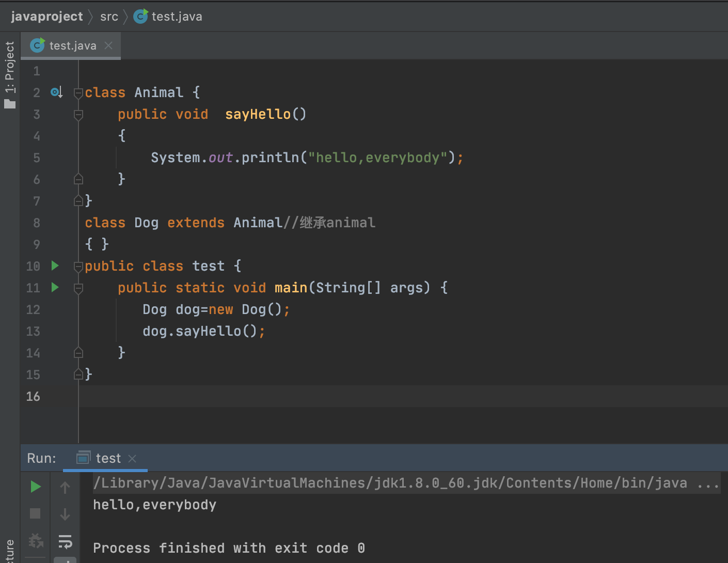
Task: Click the Up stack trace arrow
Action: 65,487
